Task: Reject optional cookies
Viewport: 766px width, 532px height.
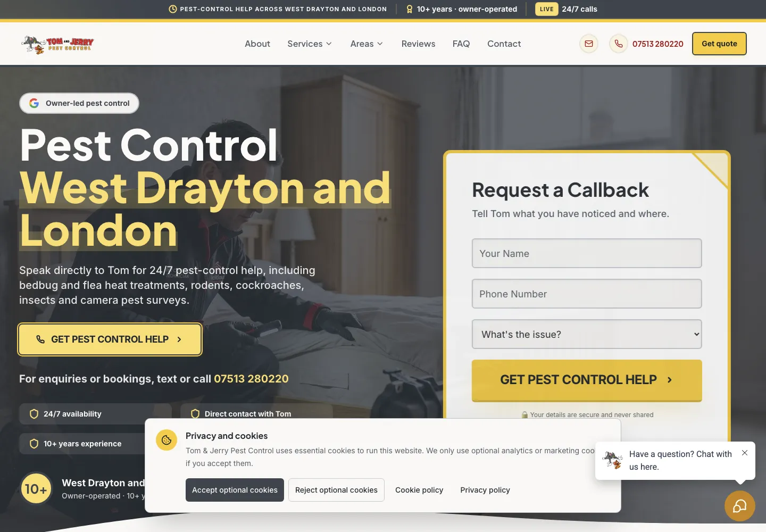Action: 336,490
